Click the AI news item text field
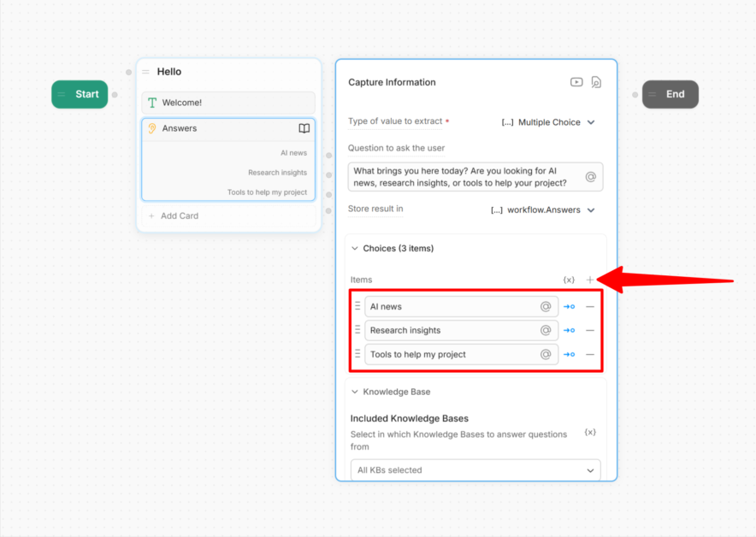 tap(462, 307)
